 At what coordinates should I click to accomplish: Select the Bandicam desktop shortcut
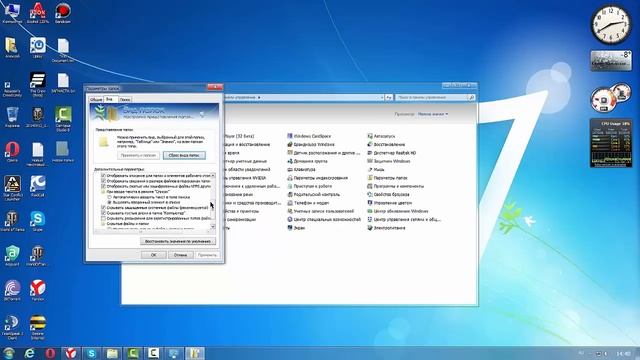(x=63, y=13)
